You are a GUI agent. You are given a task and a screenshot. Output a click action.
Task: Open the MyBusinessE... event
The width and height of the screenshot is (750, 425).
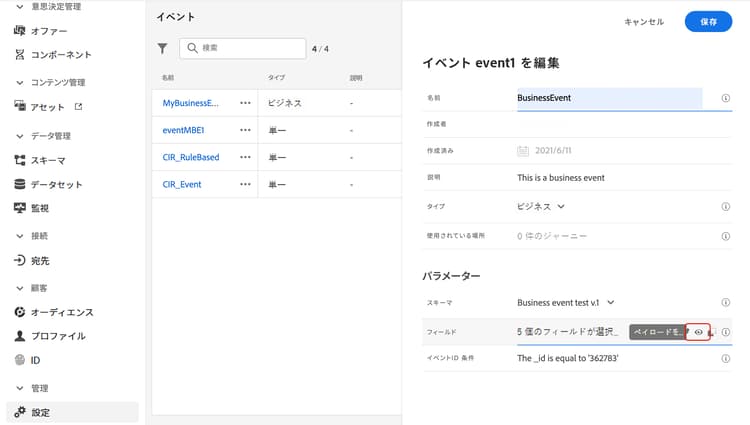tap(190, 103)
